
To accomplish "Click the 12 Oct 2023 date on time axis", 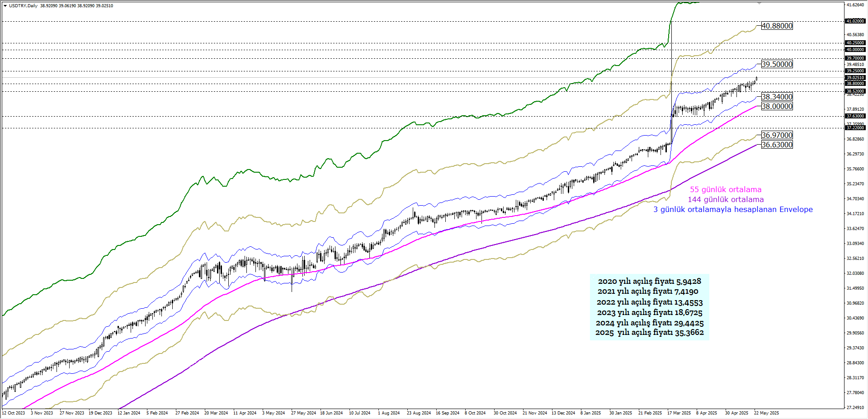I will coord(13,413).
